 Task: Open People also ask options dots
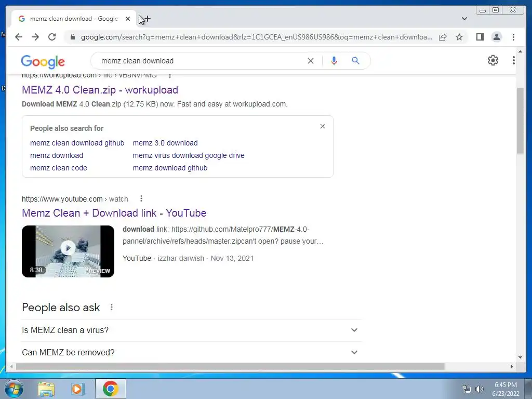[x=112, y=307]
